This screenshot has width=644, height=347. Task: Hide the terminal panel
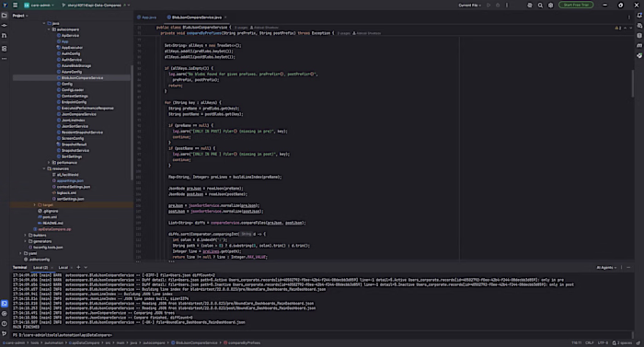coord(628,267)
